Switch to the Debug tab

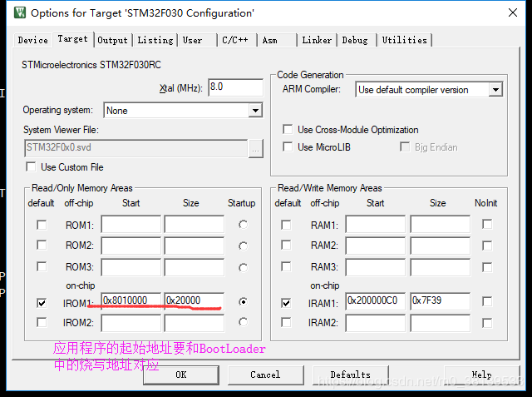point(355,40)
